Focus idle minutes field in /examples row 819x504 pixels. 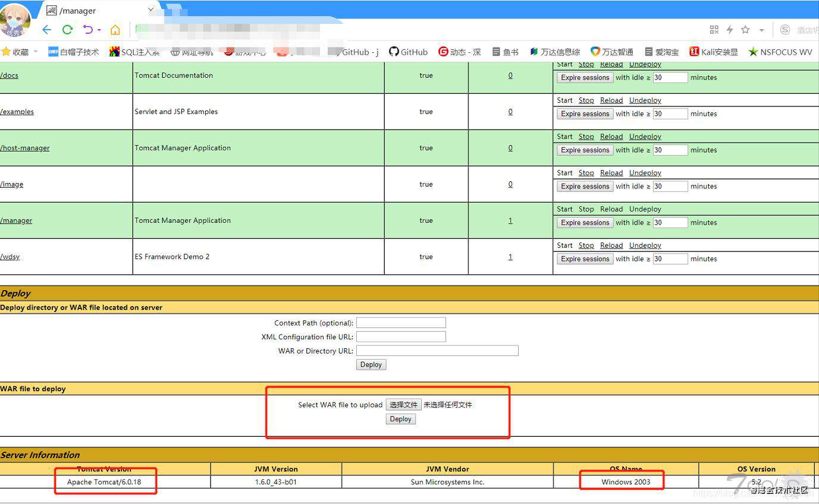coord(670,114)
